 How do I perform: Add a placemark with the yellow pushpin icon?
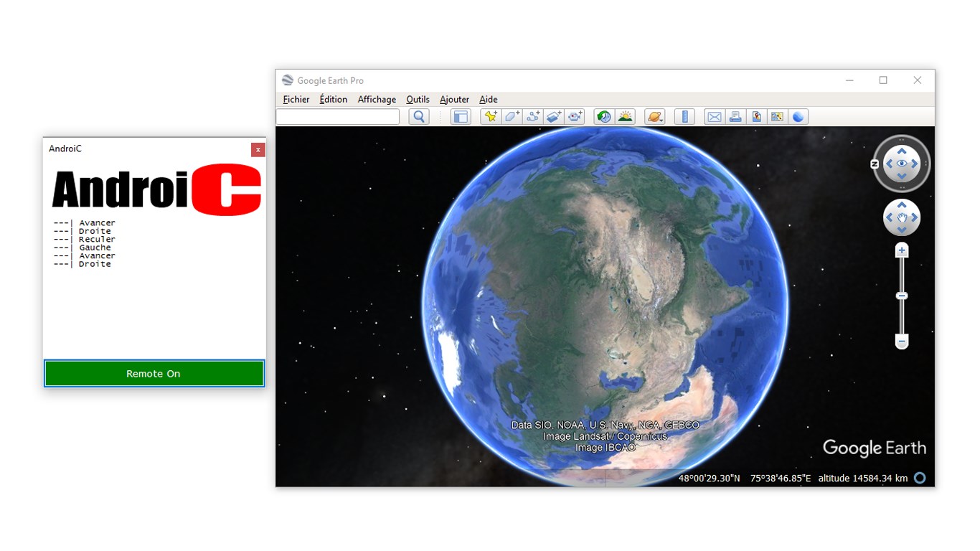(x=491, y=116)
